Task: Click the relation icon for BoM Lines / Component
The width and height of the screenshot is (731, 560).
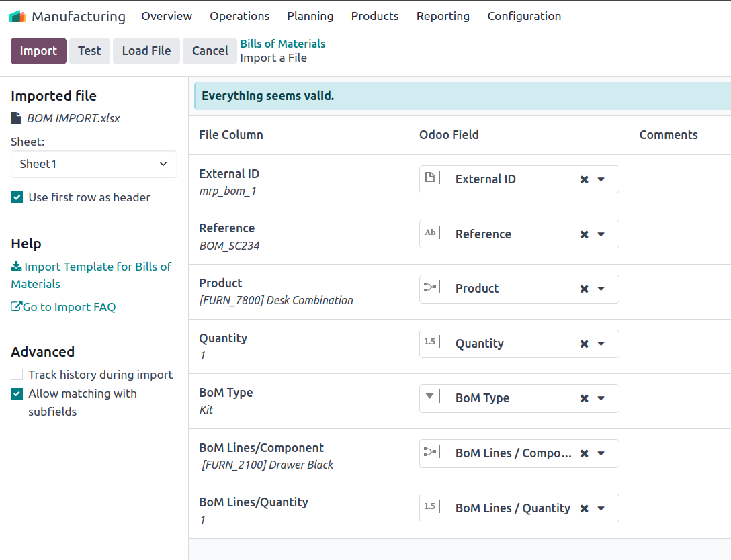Action: coord(430,451)
